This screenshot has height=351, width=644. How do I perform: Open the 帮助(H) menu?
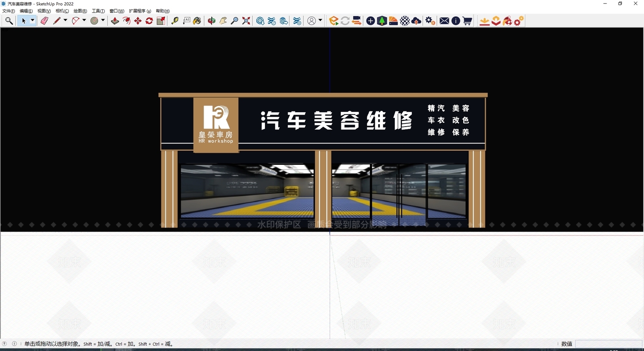pos(163,11)
